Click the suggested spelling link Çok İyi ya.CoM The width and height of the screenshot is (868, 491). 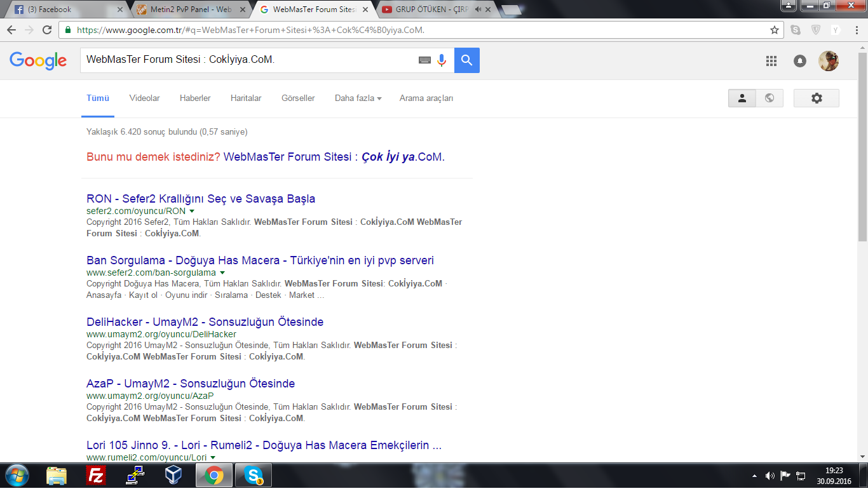(334, 157)
